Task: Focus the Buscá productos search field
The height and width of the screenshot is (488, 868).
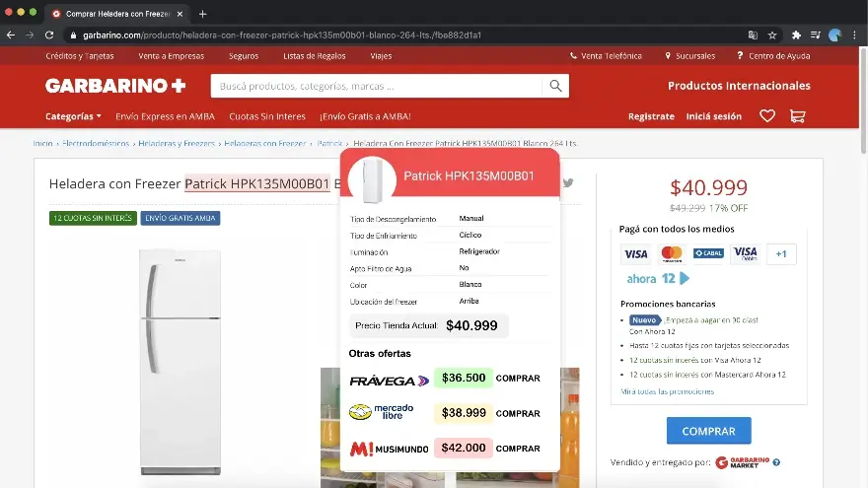Action: [x=377, y=86]
